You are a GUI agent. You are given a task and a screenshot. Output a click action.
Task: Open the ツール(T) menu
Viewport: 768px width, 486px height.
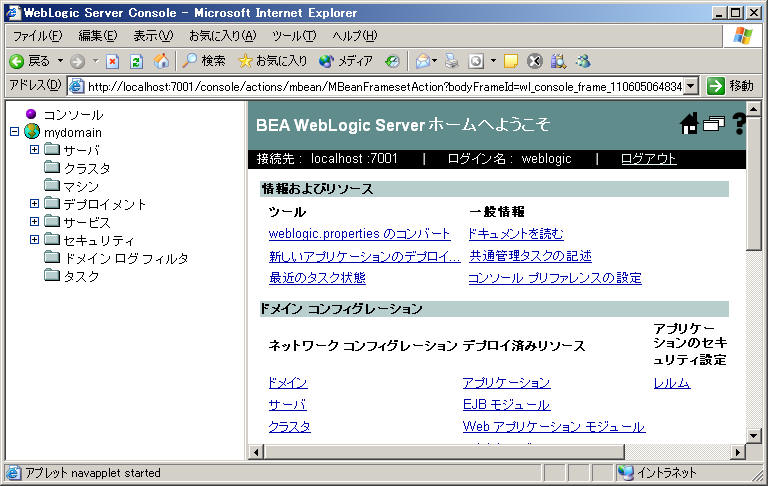pyautogui.click(x=293, y=36)
